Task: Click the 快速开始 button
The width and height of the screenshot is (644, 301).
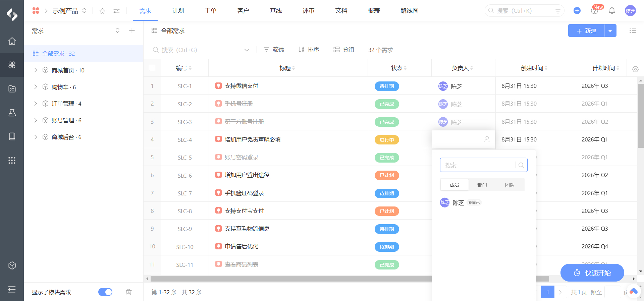Action: coord(592,273)
